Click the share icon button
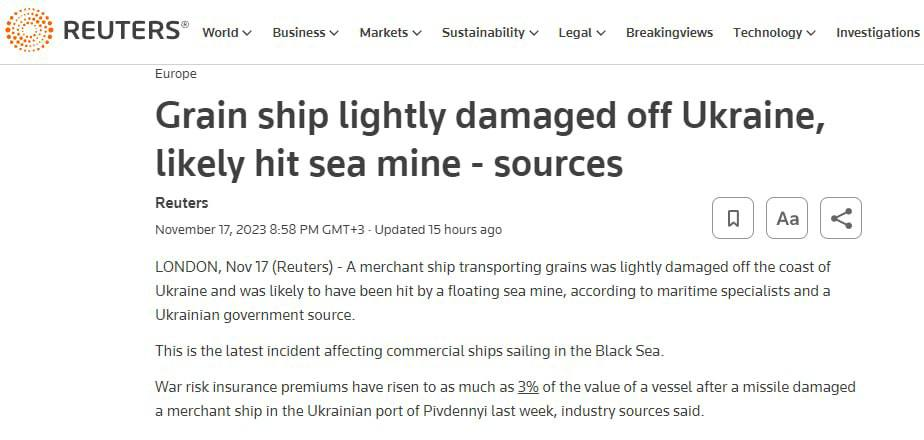 [x=841, y=218]
